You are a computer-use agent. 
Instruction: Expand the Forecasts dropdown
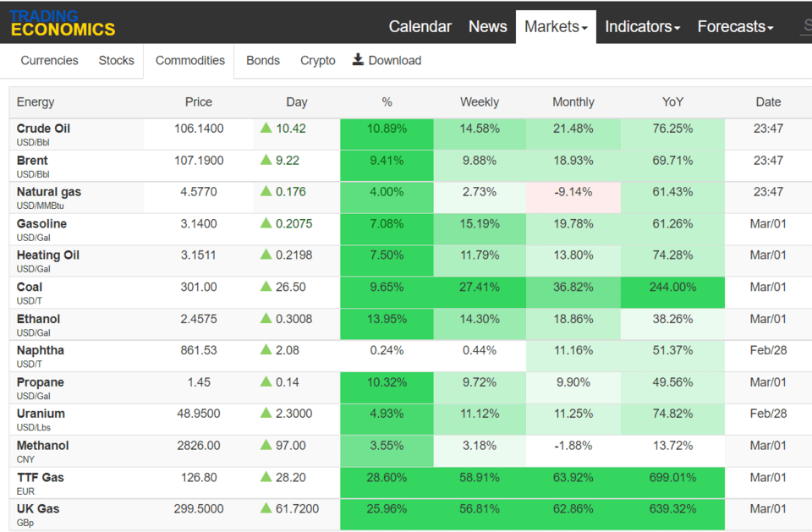pos(735,26)
